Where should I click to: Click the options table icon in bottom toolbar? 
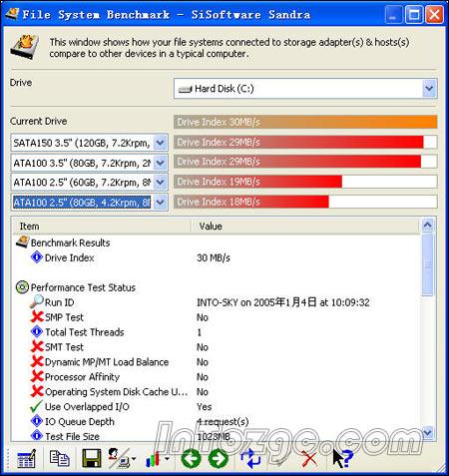(27, 459)
